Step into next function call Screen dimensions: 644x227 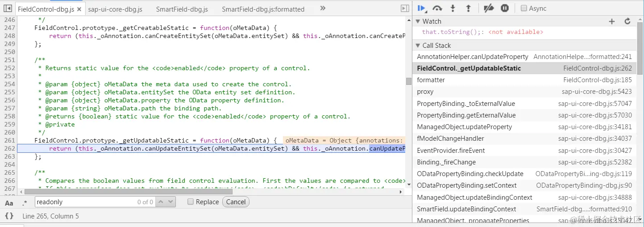pyautogui.click(x=453, y=8)
